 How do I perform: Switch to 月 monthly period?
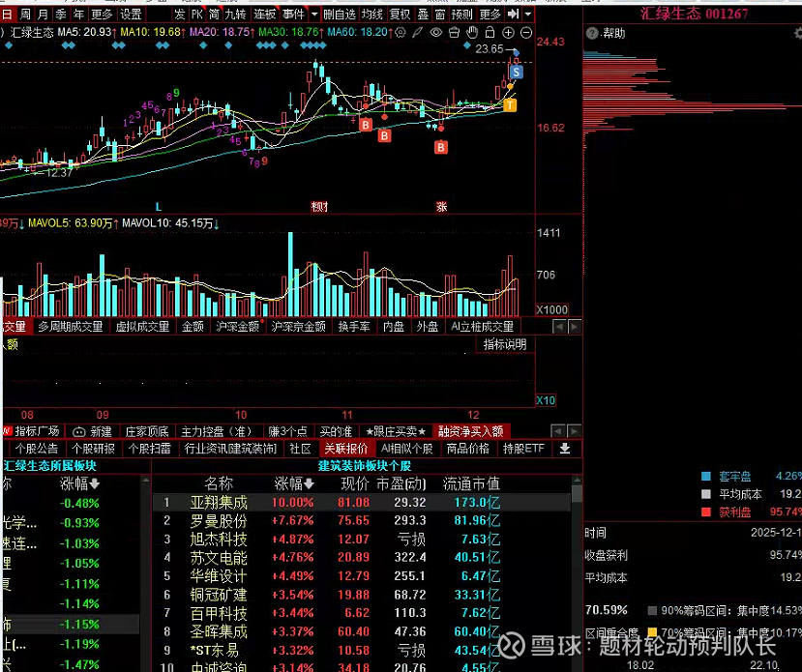(x=43, y=15)
